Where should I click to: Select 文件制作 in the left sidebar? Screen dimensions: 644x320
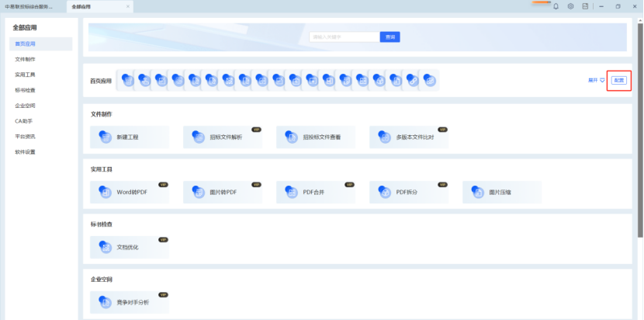[25, 59]
